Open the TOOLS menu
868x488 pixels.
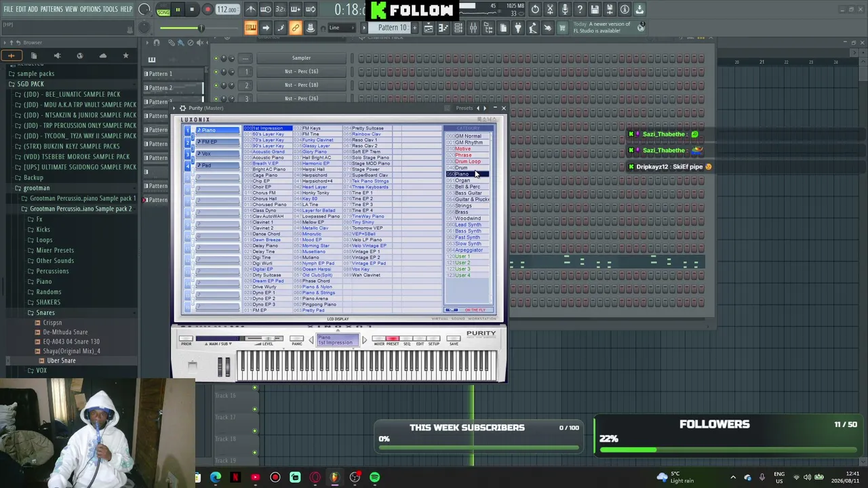(111, 9)
